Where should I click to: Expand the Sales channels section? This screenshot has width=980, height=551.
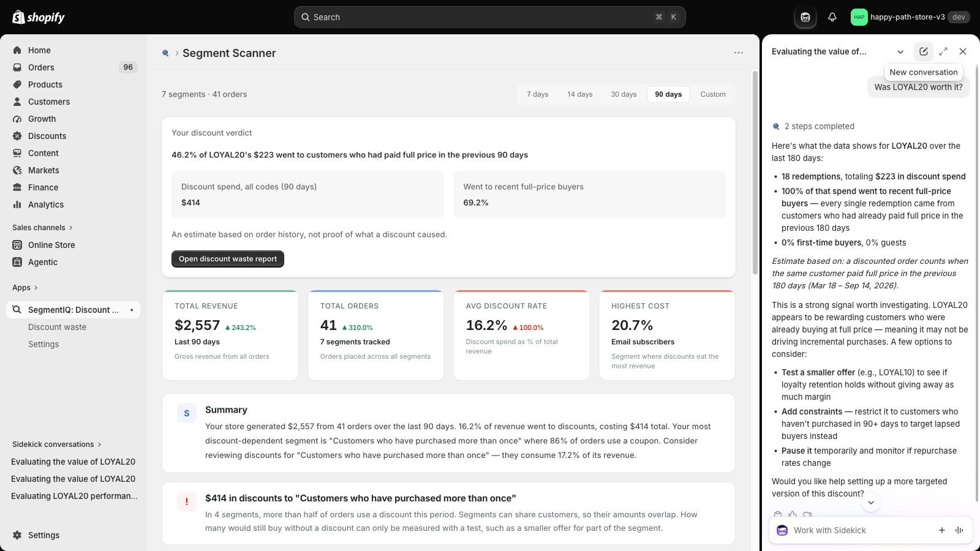(42, 228)
